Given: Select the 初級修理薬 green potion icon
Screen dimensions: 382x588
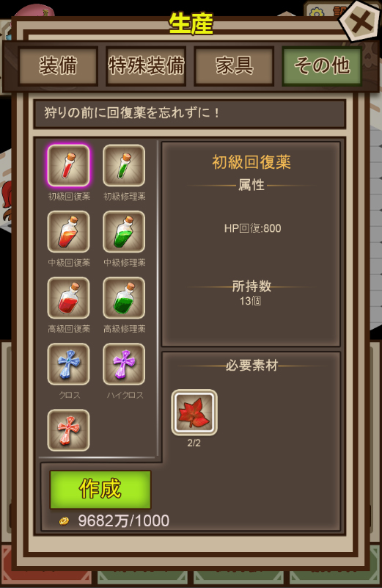Looking at the screenshot, I should click(124, 165).
